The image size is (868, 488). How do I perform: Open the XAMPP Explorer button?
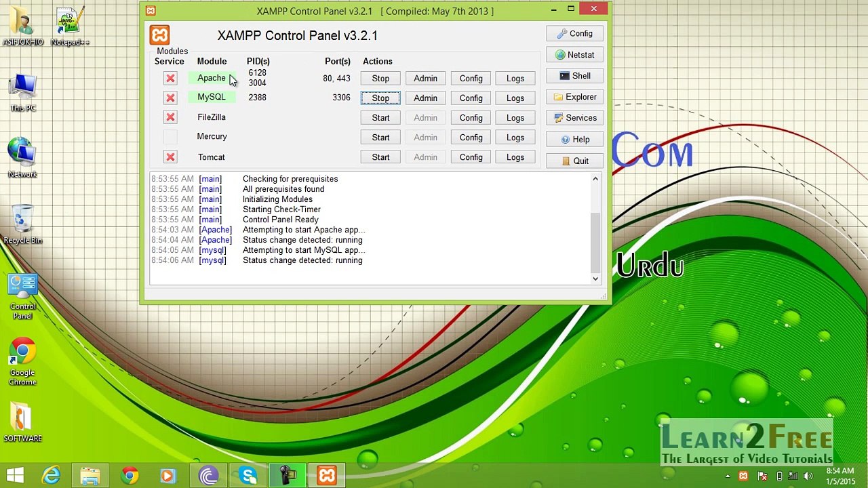coord(574,97)
